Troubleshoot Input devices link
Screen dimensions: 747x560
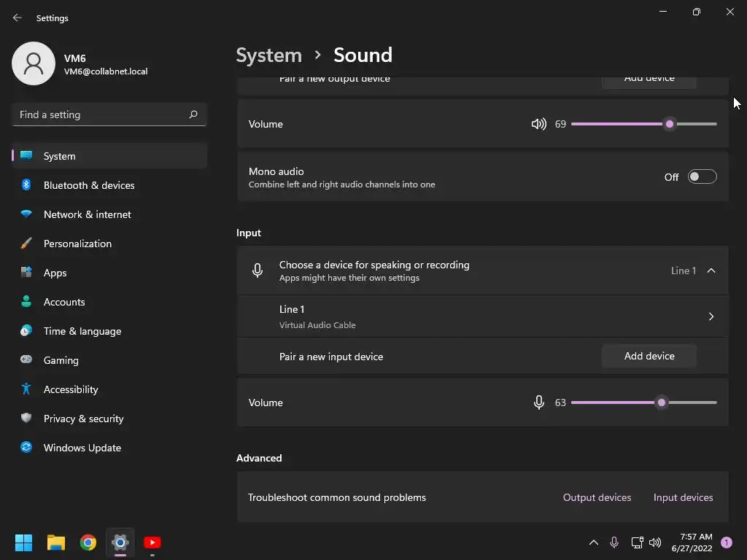(x=683, y=497)
